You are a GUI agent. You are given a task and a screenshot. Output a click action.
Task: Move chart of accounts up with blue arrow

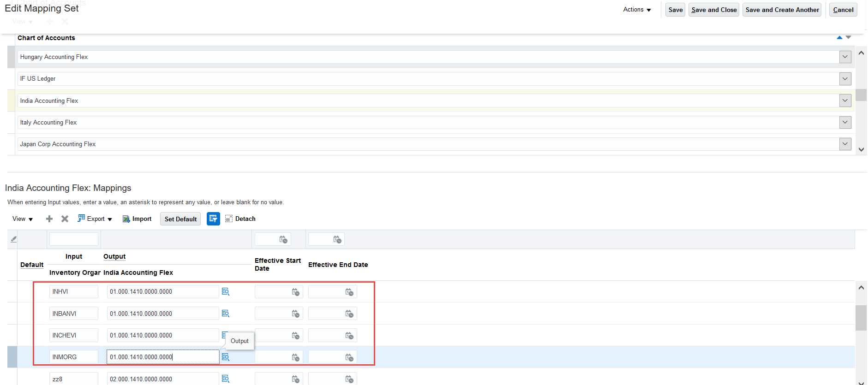pyautogui.click(x=839, y=37)
